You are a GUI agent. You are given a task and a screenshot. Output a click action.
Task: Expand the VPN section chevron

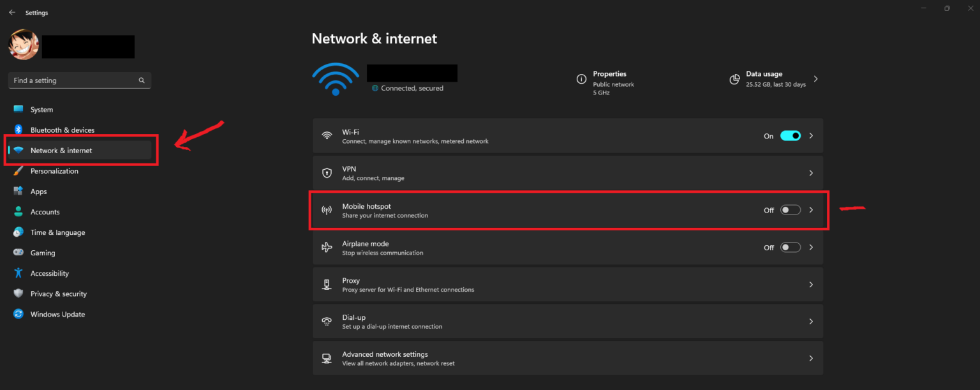pos(811,172)
